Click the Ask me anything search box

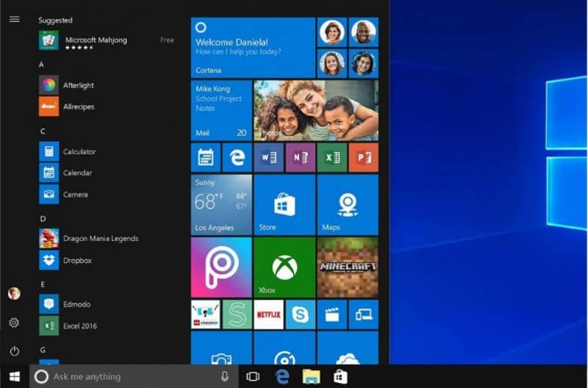[134, 376]
